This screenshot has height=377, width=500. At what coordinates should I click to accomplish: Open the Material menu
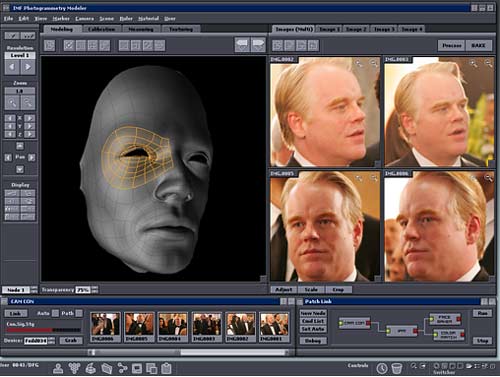148,19
